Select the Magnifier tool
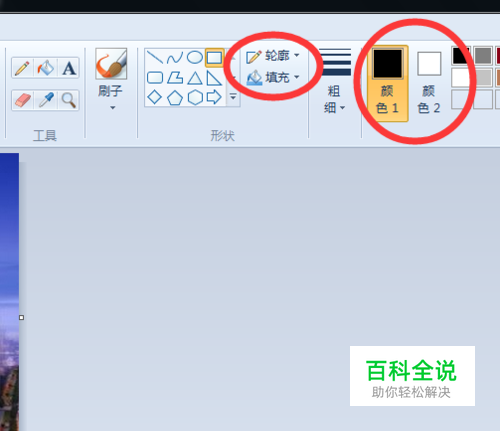This screenshot has width=500, height=431. pyautogui.click(x=69, y=100)
